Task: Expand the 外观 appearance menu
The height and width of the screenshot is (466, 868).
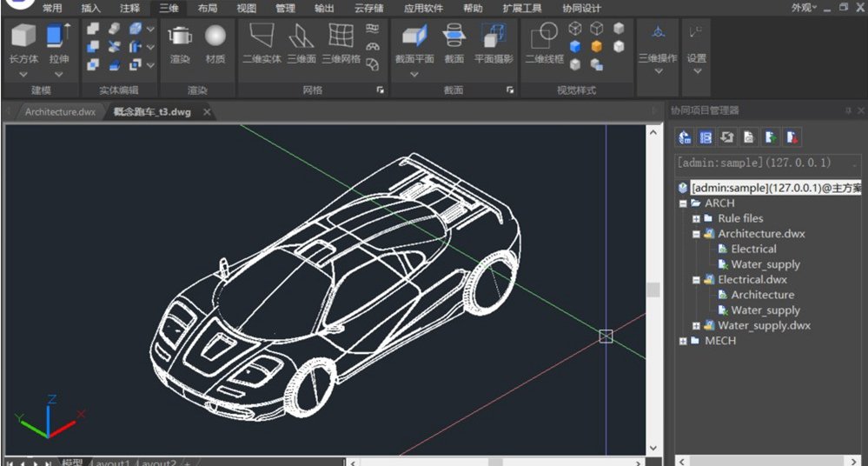Action: (x=803, y=7)
